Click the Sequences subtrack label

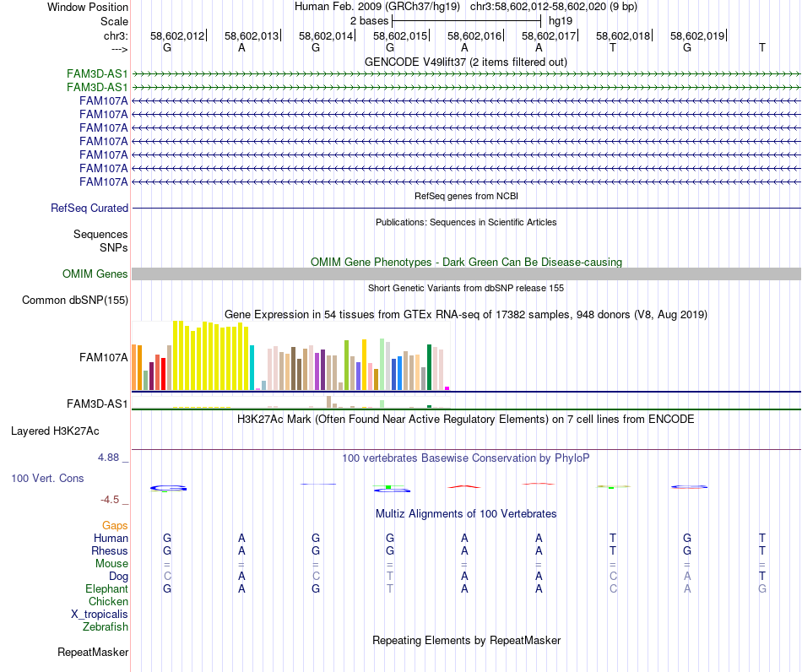click(x=100, y=234)
